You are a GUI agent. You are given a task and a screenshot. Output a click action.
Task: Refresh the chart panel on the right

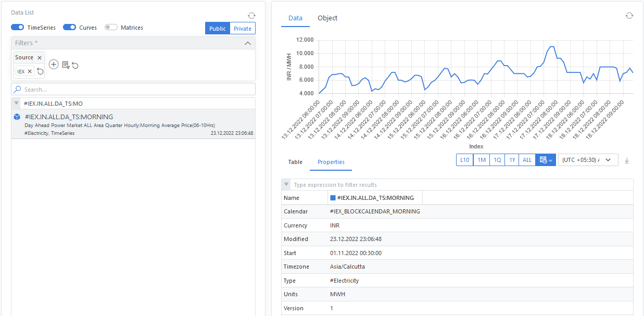pyautogui.click(x=629, y=16)
